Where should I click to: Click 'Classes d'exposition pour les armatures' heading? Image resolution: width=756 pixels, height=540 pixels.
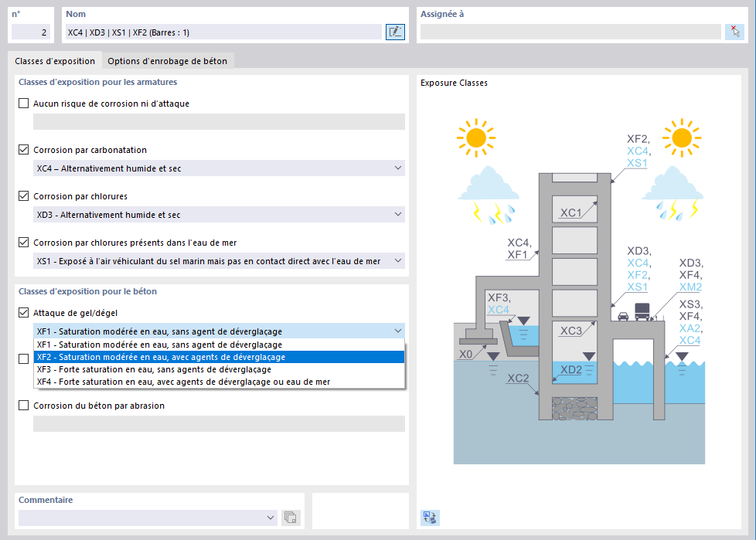(x=98, y=82)
